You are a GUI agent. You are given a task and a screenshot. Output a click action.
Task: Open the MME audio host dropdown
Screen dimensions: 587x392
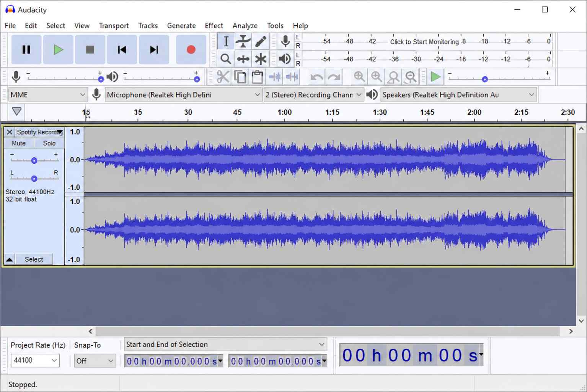click(x=48, y=95)
